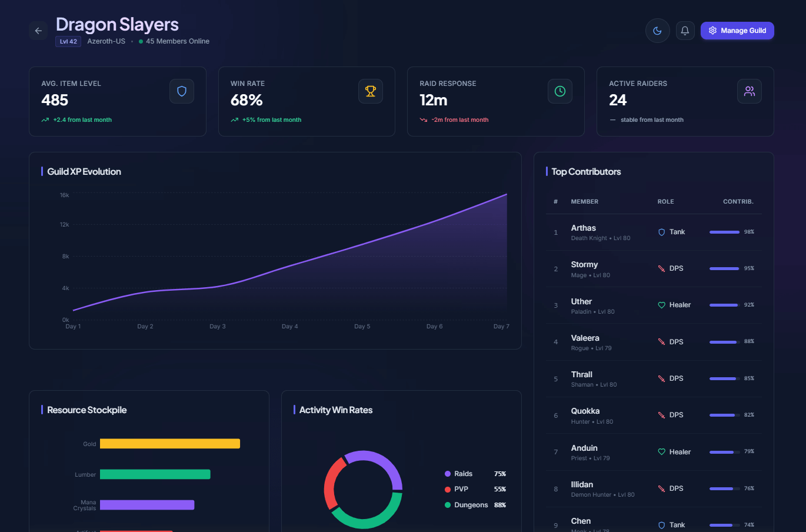This screenshot has height=532, width=806.
Task: Open the notifications bell
Action: [x=685, y=30]
